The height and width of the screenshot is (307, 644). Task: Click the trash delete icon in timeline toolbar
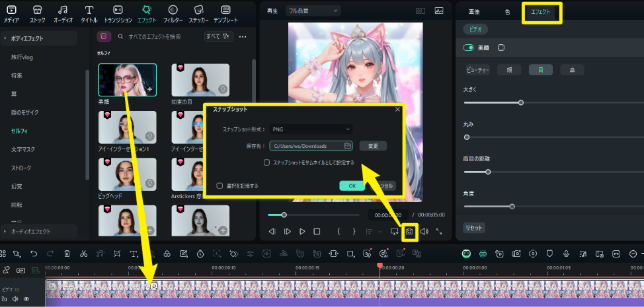[67, 254]
